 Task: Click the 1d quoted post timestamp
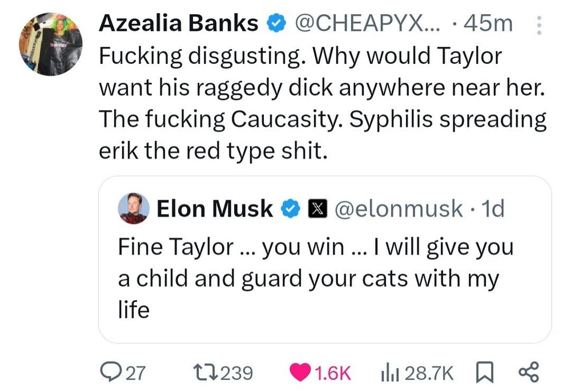pos(493,209)
